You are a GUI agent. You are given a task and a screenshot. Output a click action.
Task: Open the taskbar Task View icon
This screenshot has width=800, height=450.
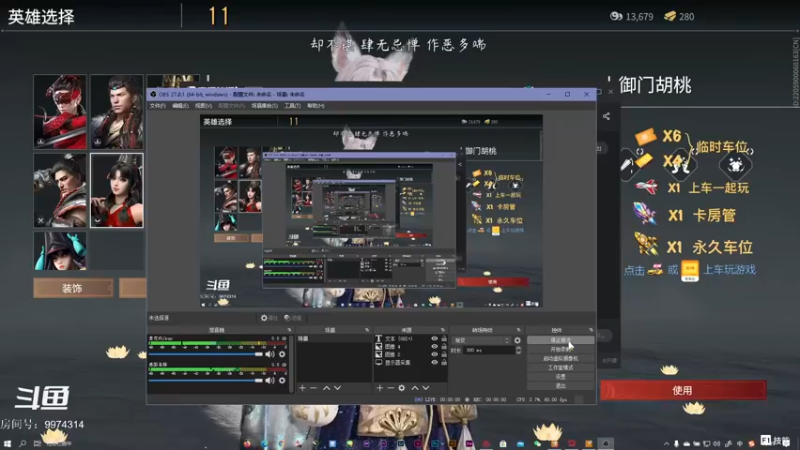[37, 444]
